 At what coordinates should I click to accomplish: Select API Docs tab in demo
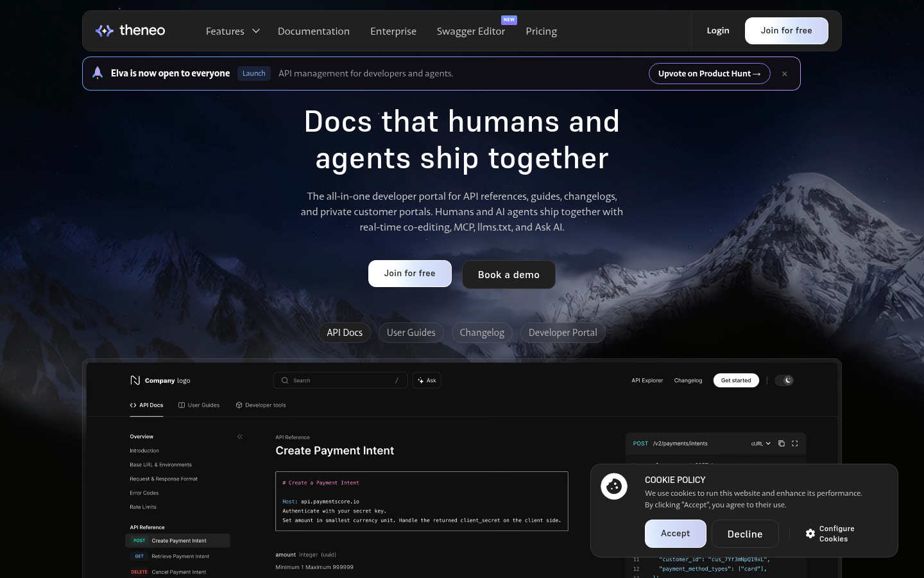[146, 405]
